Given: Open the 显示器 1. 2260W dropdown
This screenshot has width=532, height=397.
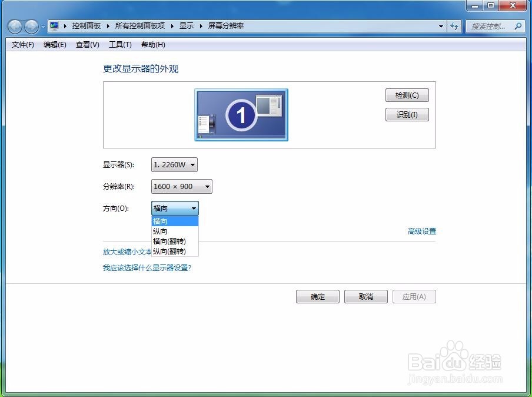Looking at the screenshot, I should point(174,165).
